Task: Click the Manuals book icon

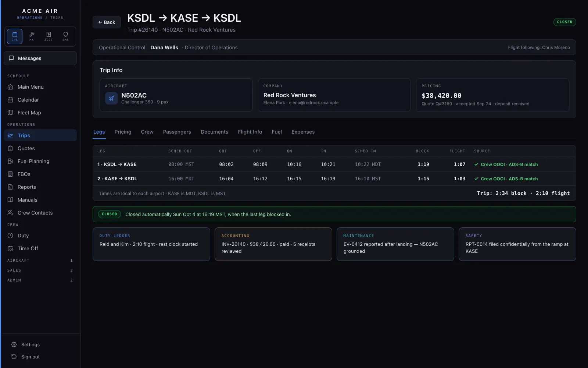Action: 10,200
